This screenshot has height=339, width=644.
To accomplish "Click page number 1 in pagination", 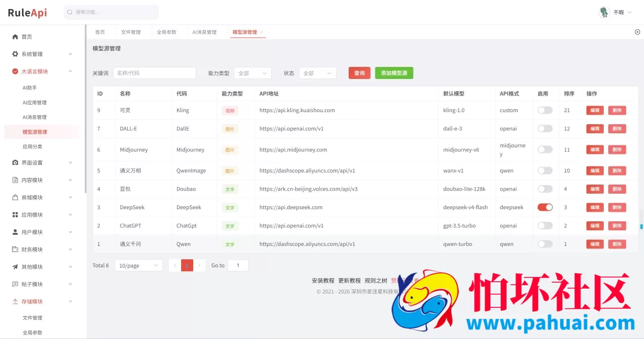I will (x=187, y=265).
